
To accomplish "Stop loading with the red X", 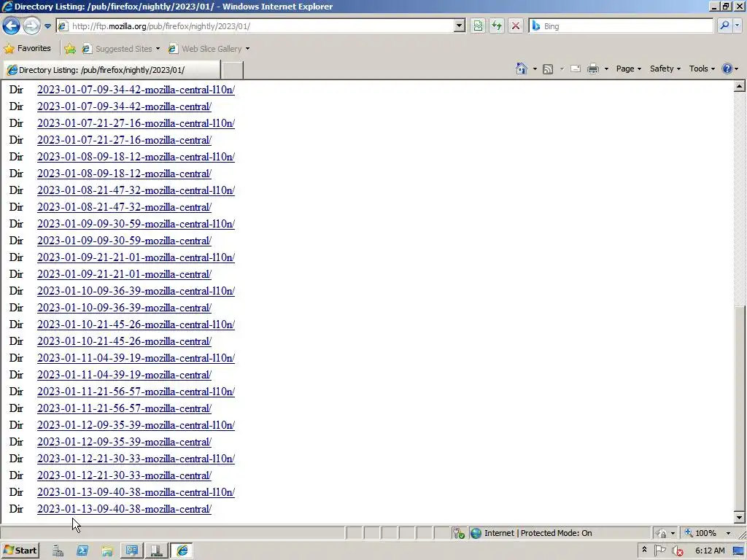I will click(x=516, y=26).
